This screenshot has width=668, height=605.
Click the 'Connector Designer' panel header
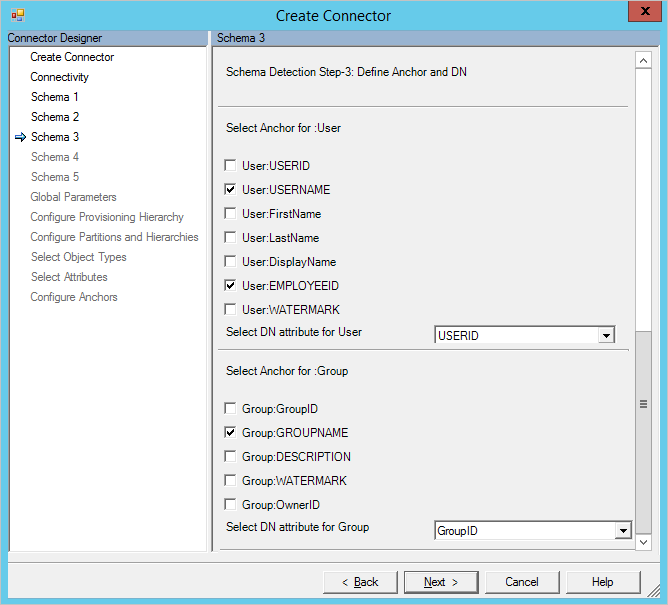pos(107,38)
